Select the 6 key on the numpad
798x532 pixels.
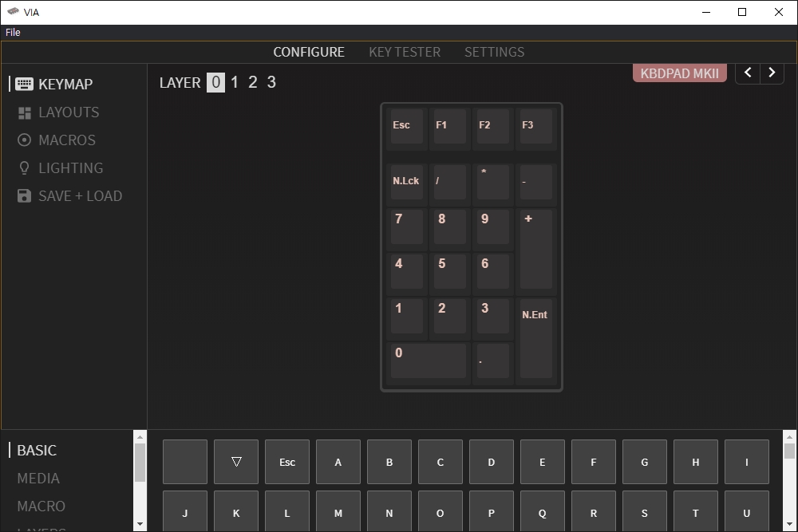pos(492,273)
